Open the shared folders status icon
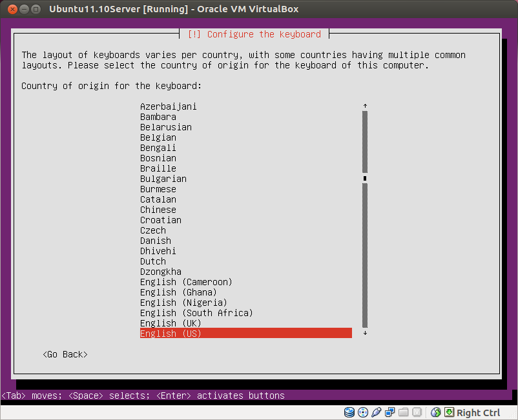The width and height of the screenshot is (518, 420). point(403,412)
